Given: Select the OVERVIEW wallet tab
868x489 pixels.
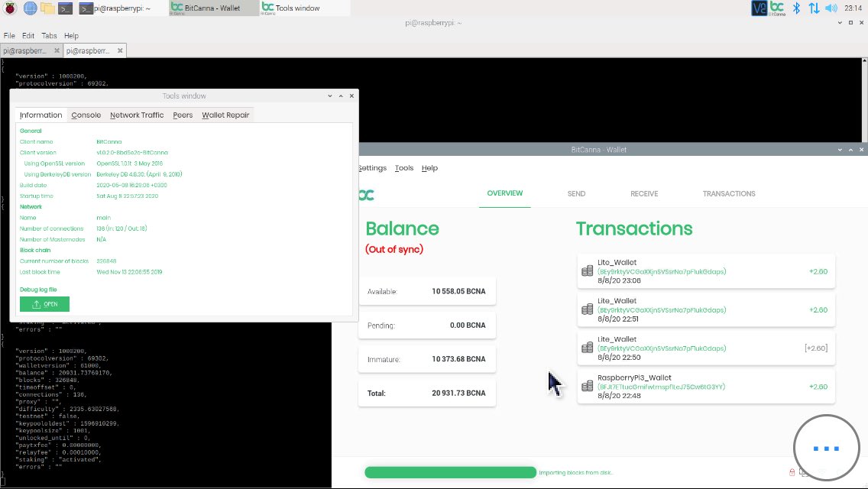Looking at the screenshot, I should [x=505, y=193].
